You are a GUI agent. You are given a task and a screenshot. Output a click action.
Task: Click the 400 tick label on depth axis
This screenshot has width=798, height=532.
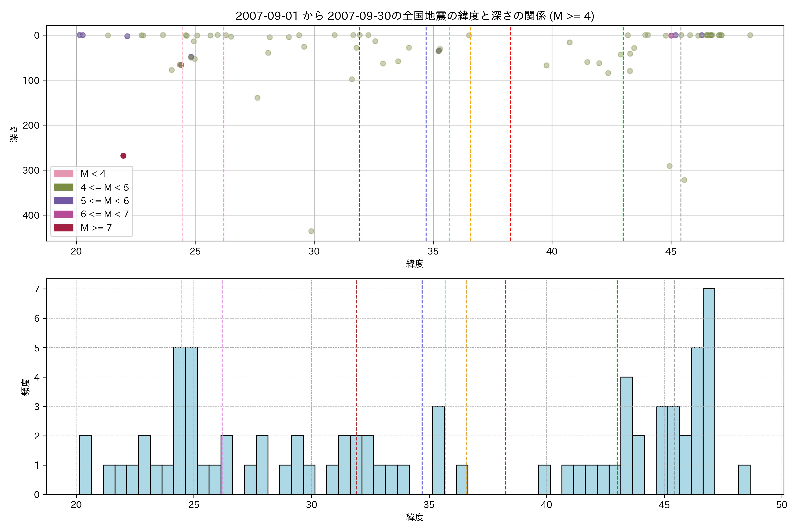31,215
